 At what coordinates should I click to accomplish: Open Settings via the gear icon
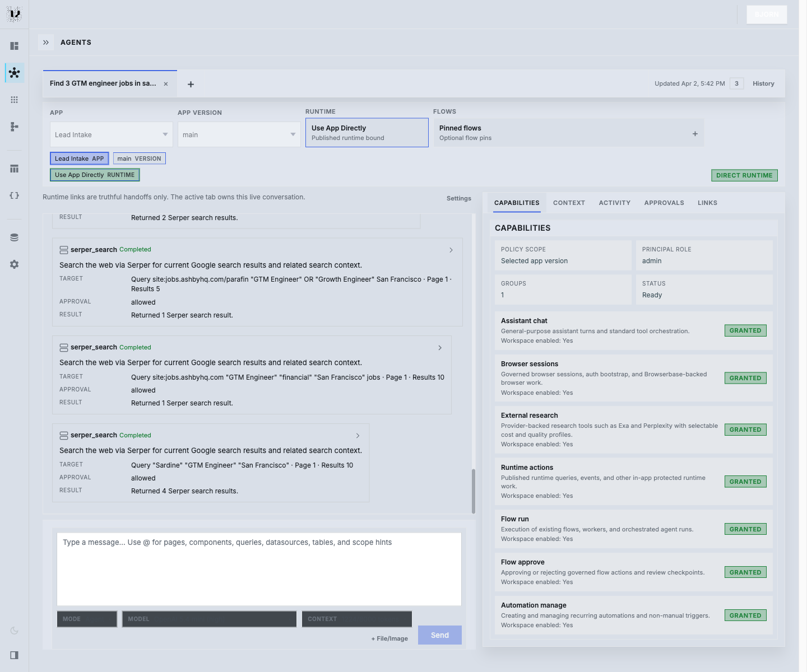click(x=14, y=264)
